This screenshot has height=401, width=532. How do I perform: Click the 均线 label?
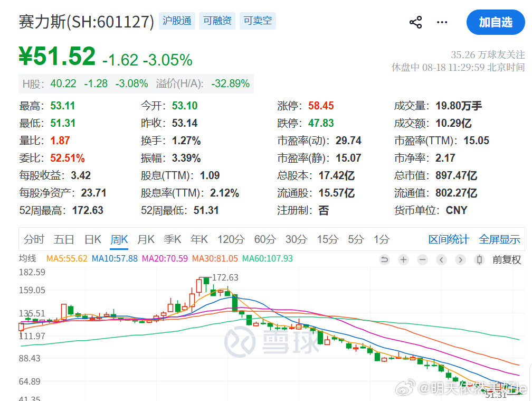[27, 258]
